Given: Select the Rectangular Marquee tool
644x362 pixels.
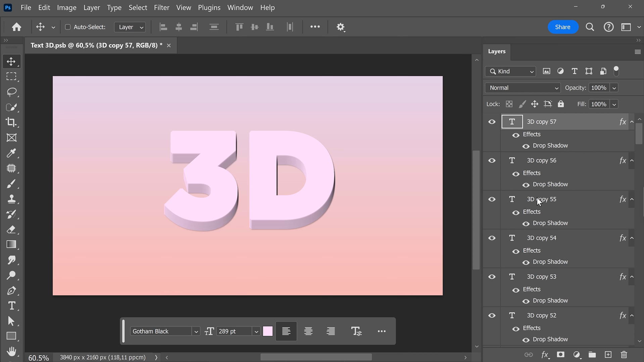Looking at the screenshot, I should point(11,76).
